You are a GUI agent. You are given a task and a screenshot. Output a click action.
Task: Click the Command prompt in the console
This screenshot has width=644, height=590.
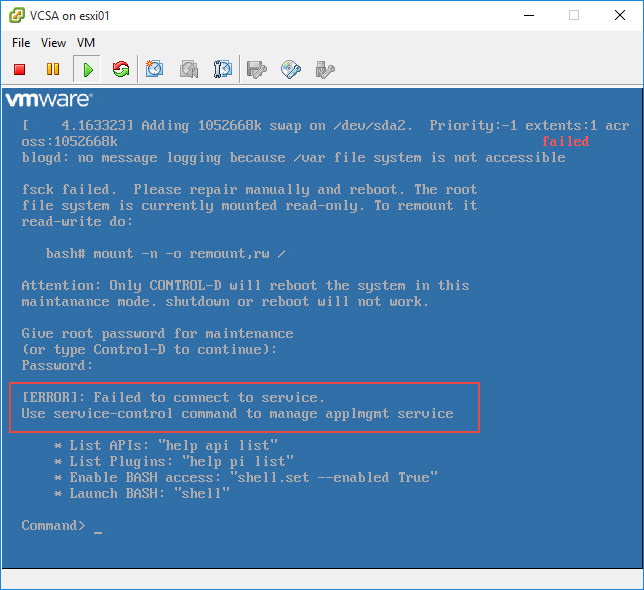[54, 525]
